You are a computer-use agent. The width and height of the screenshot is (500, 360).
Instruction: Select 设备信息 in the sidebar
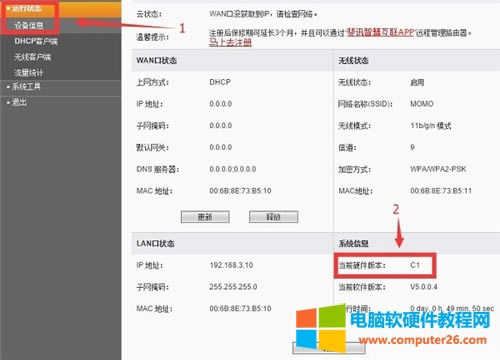point(29,25)
